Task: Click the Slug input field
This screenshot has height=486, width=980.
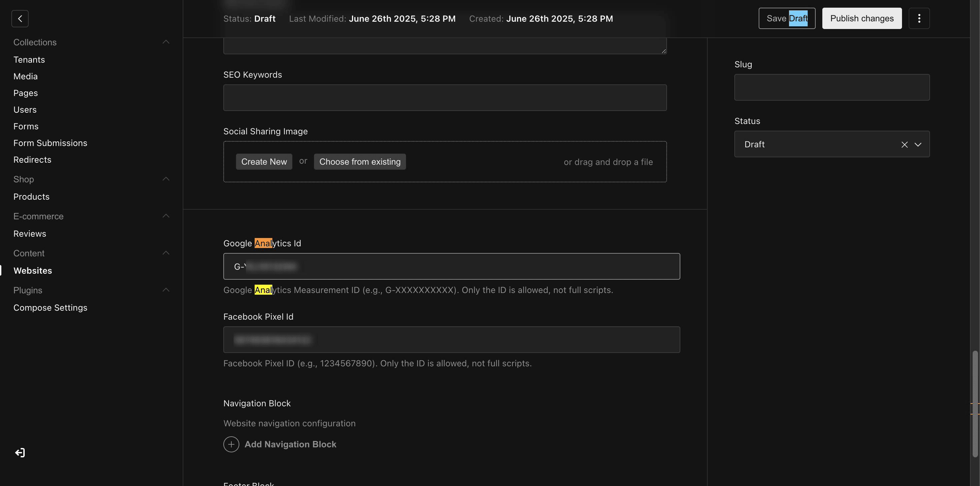Action: pyautogui.click(x=832, y=87)
